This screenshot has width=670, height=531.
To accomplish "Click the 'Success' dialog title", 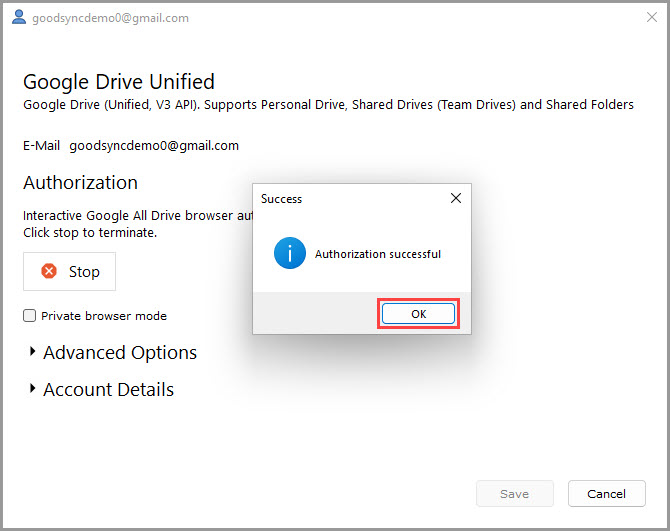I will point(281,199).
